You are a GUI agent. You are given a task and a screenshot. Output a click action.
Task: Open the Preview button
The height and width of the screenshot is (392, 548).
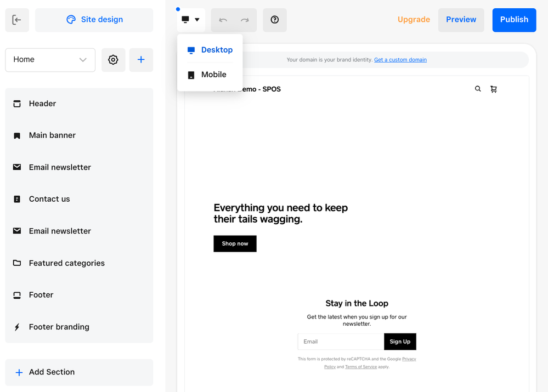(461, 20)
